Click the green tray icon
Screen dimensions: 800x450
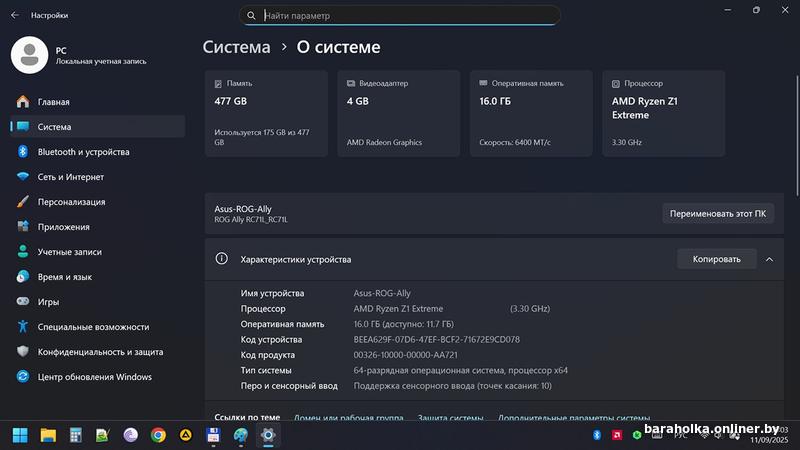point(637,435)
